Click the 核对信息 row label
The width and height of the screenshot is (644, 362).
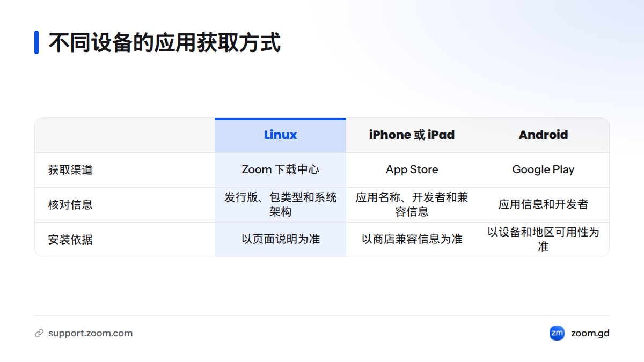click(x=70, y=205)
